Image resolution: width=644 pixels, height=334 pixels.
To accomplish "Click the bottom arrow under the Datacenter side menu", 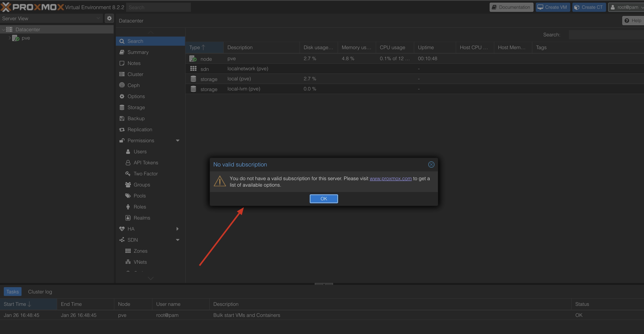I will [x=151, y=278].
